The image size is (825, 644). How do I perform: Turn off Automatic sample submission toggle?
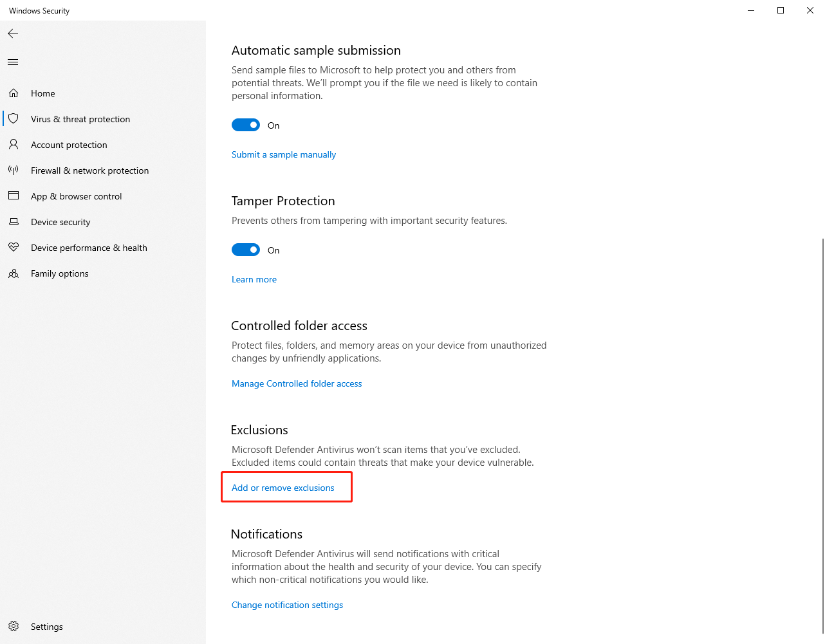(x=246, y=125)
